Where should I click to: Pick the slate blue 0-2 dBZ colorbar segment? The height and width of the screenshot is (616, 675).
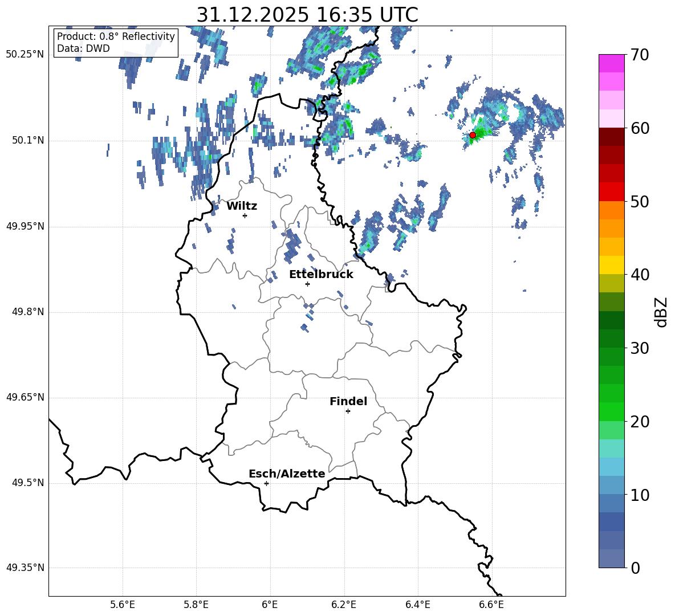pyautogui.click(x=612, y=558)
